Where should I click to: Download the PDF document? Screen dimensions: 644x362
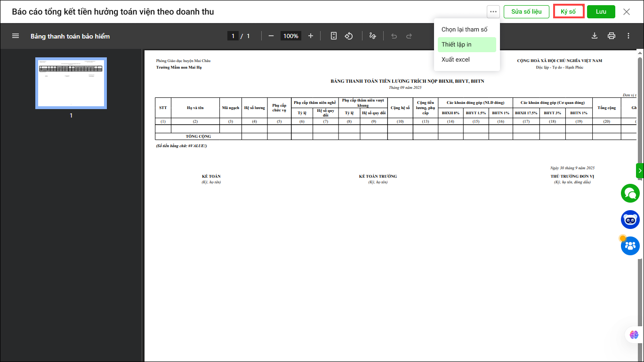tap(595, 36)
